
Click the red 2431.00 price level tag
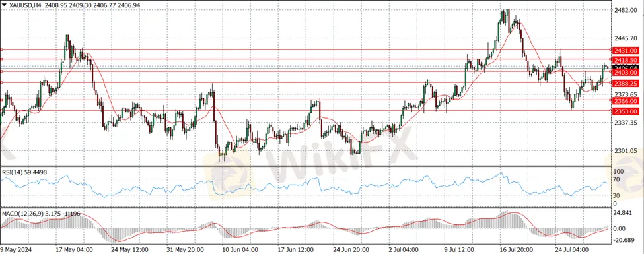tap(626, 50)
